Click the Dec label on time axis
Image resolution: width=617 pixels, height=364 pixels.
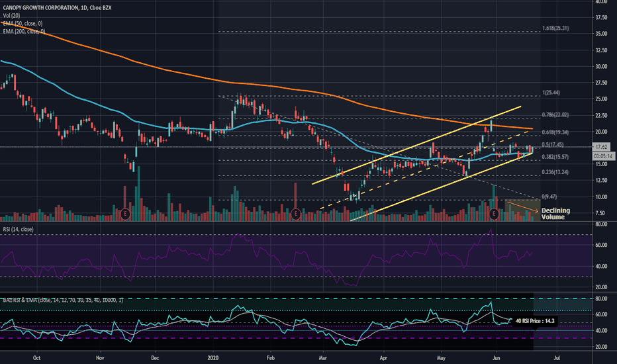tap(155, 358)
